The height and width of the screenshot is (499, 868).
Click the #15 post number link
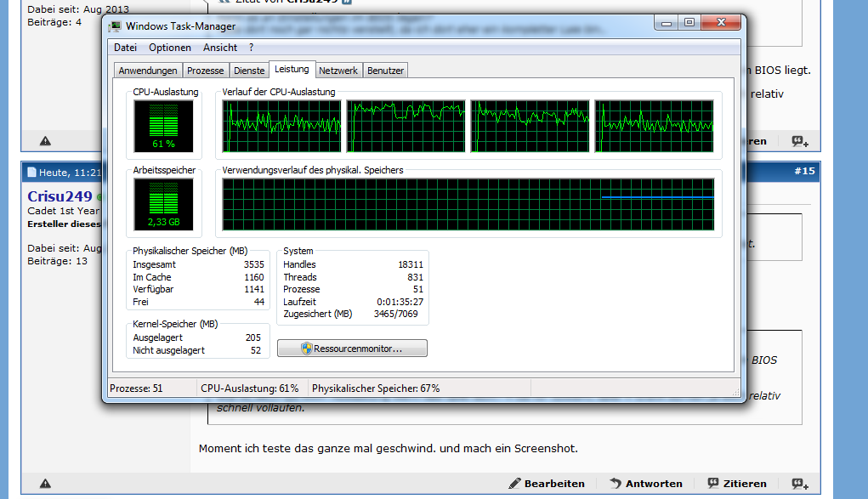pos(804,171)
